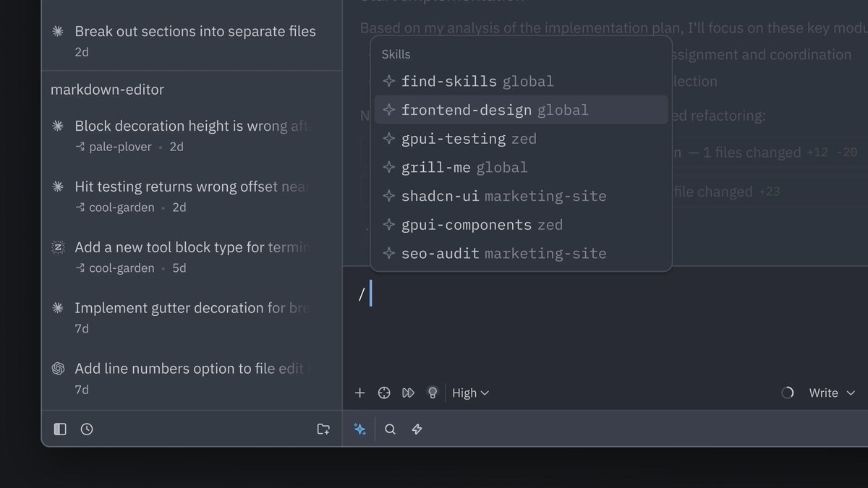
Task: Click the OpenAI icon beside Add line numbers
Action: click(x=59, y=369)
